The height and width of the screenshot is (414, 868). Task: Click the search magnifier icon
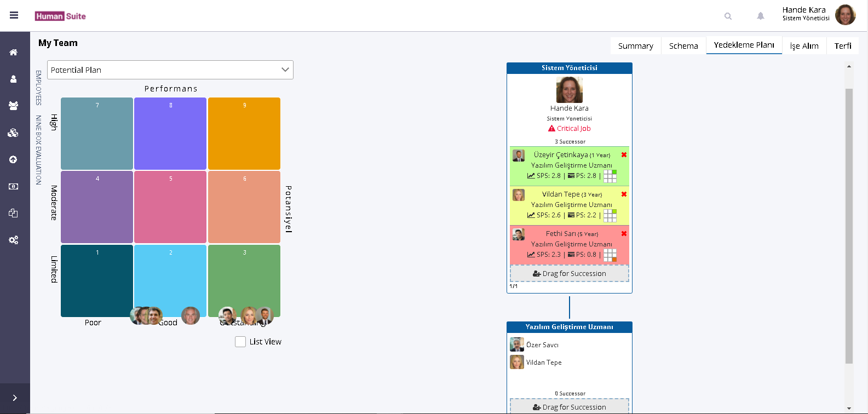pyautogui.click(x=728, y=16)
